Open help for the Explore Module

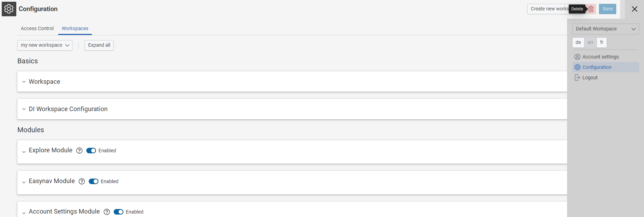(79, 151)
